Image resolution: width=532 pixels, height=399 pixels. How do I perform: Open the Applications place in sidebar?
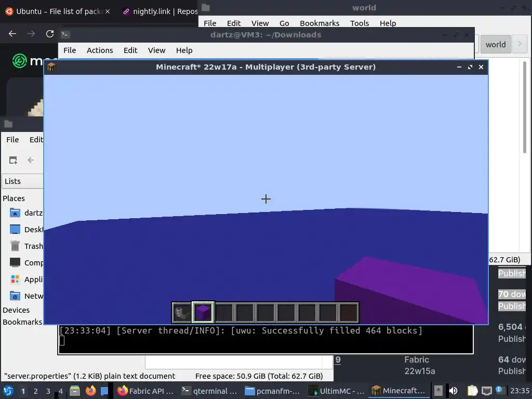(26, 279)
